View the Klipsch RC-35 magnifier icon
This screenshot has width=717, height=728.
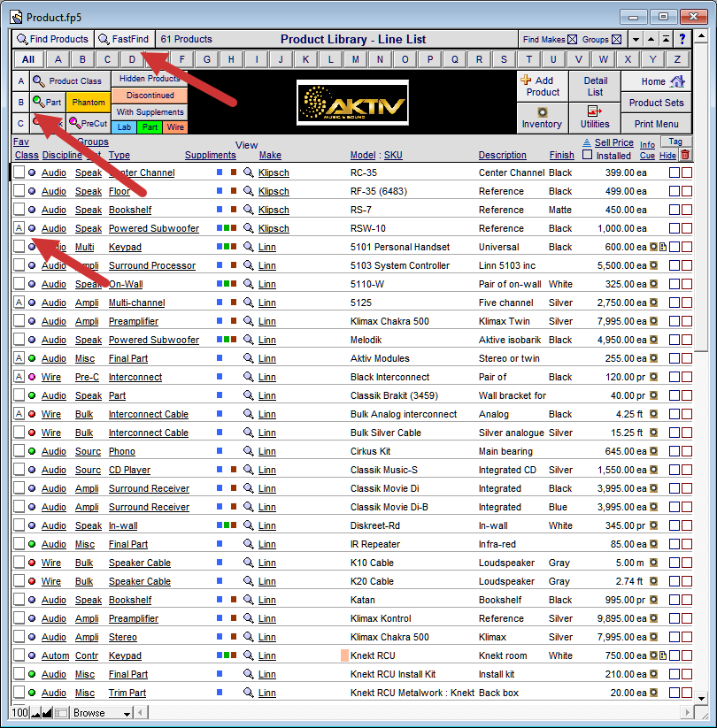point(249,172)
